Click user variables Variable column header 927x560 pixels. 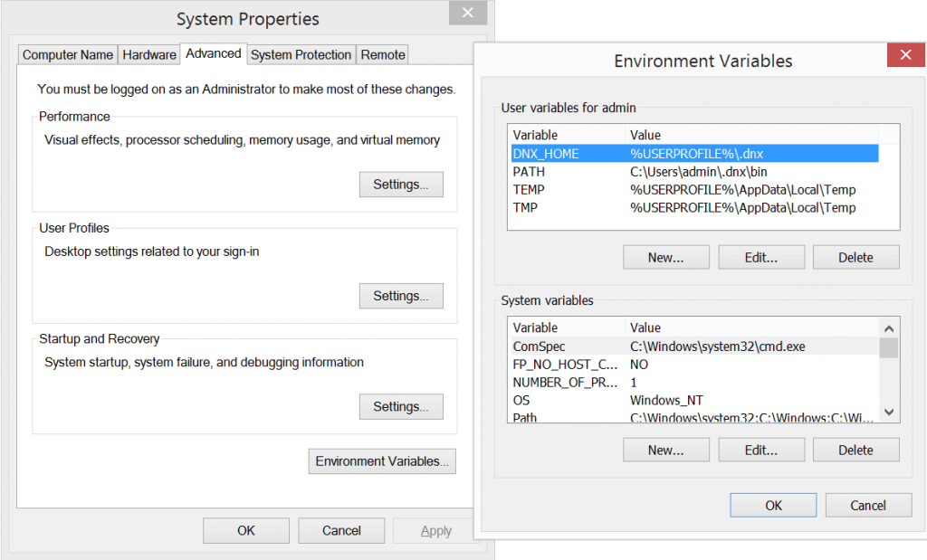[x=567, y=135]
